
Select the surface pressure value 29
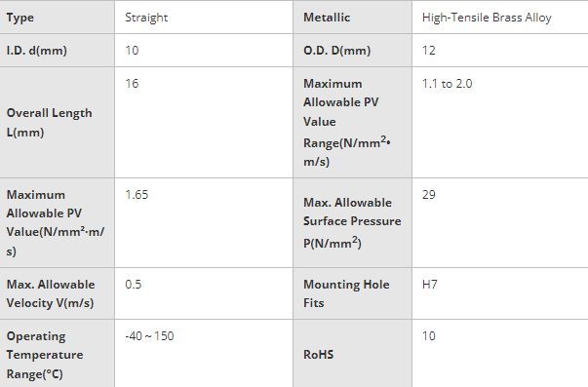(x=429, y=195)
